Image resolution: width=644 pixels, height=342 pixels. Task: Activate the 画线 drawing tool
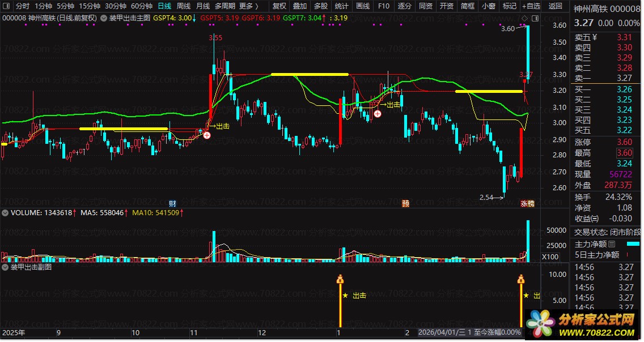(x=363, y=6)
